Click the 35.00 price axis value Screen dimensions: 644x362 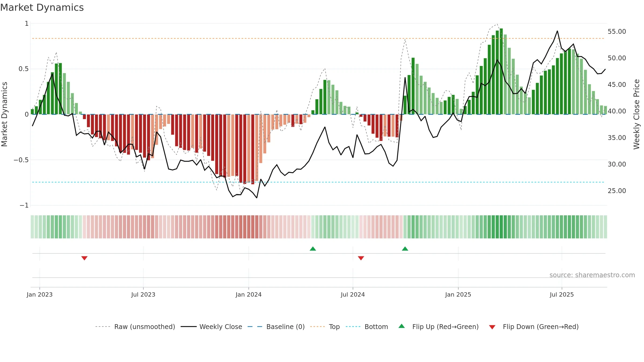pyautogui.click(x=617, y=138)
